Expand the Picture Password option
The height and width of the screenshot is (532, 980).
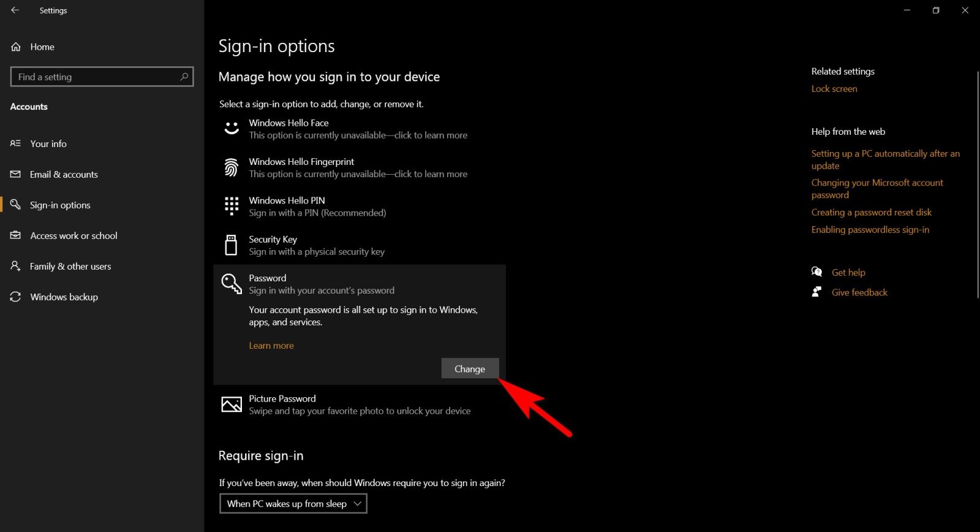(x=360, y=405)
